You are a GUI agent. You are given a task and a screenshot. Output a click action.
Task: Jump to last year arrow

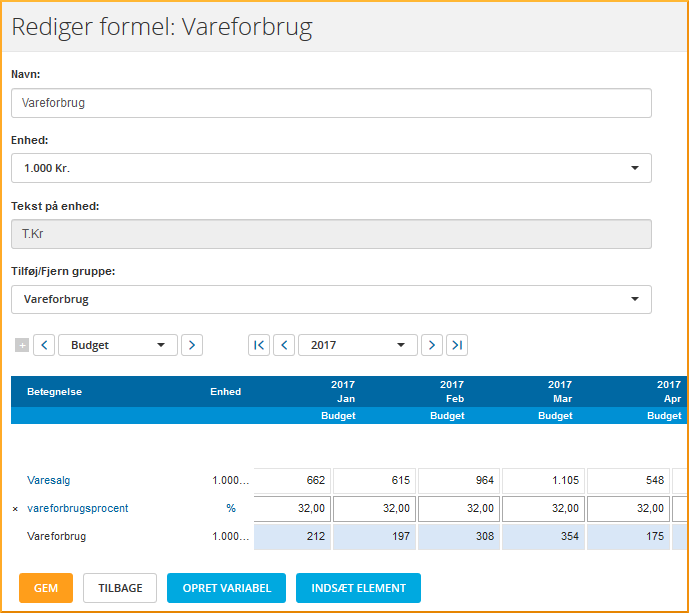coord(457,345)
